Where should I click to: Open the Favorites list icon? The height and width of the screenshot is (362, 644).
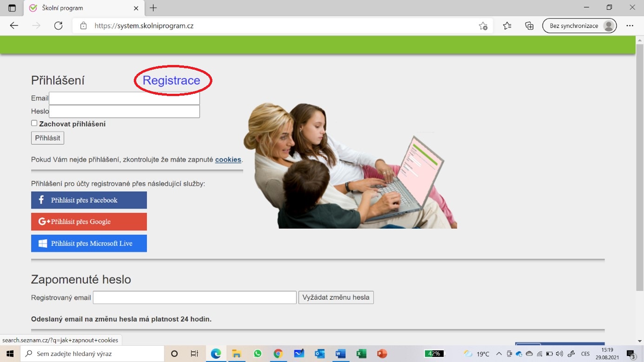507,26
